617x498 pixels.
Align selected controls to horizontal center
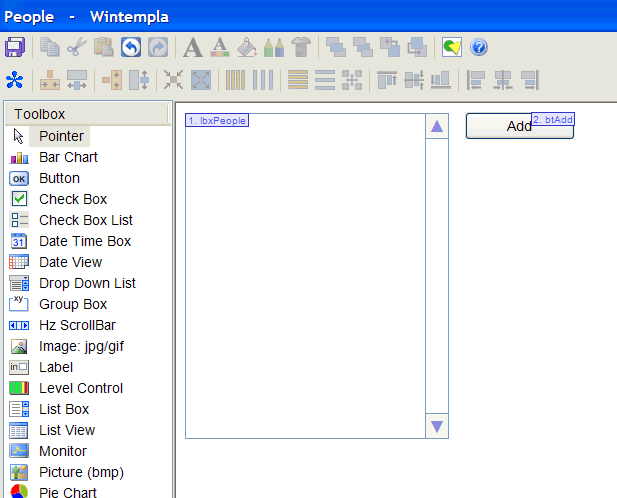coord(503,80)
